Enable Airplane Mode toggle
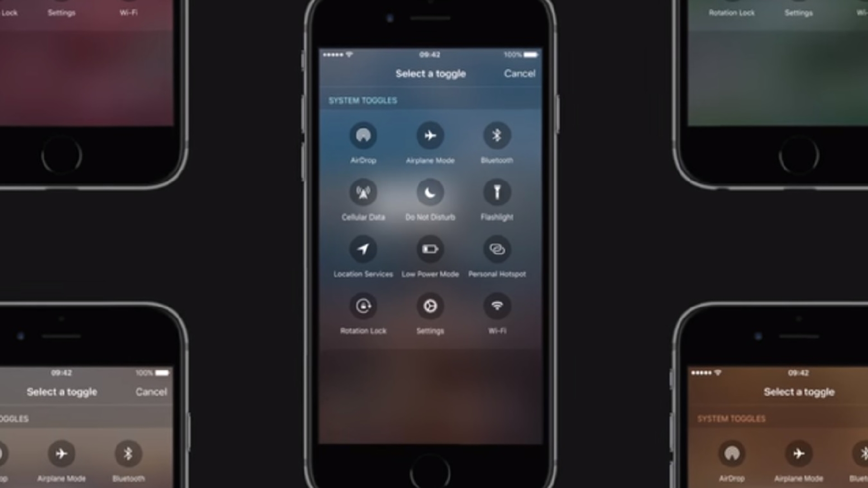 tap(430, 135)
